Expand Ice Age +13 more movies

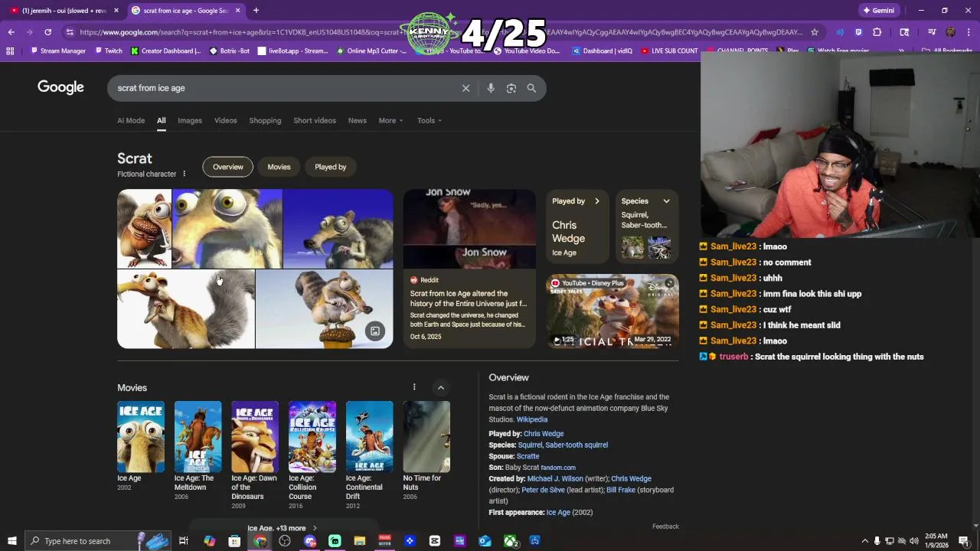[x=282, y=528]
